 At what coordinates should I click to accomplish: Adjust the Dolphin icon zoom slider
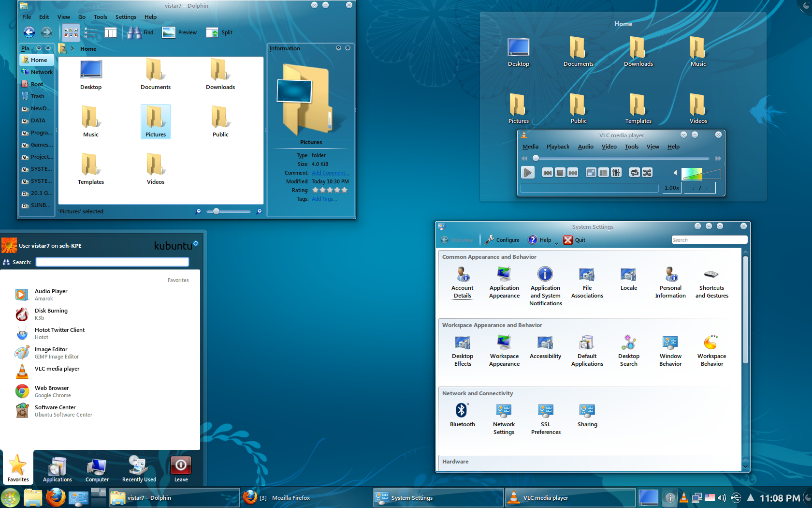[x=228, y=211]
